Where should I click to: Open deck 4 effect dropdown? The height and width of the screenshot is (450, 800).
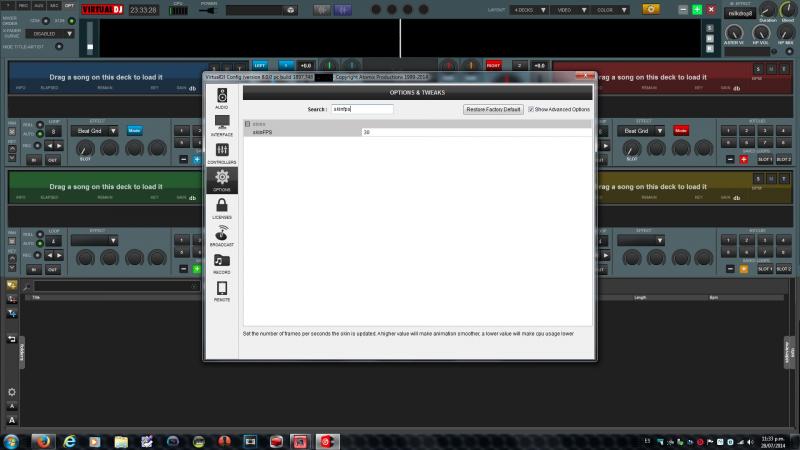point(641,240)
